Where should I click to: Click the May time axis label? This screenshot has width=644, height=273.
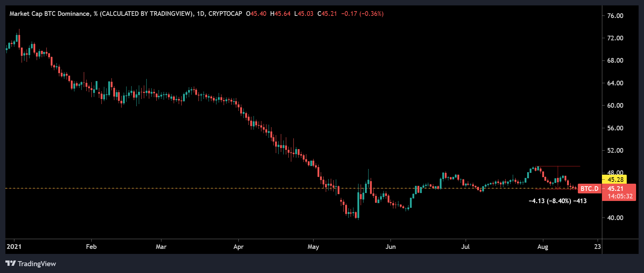pyautogui.click(x=313, y=247)
